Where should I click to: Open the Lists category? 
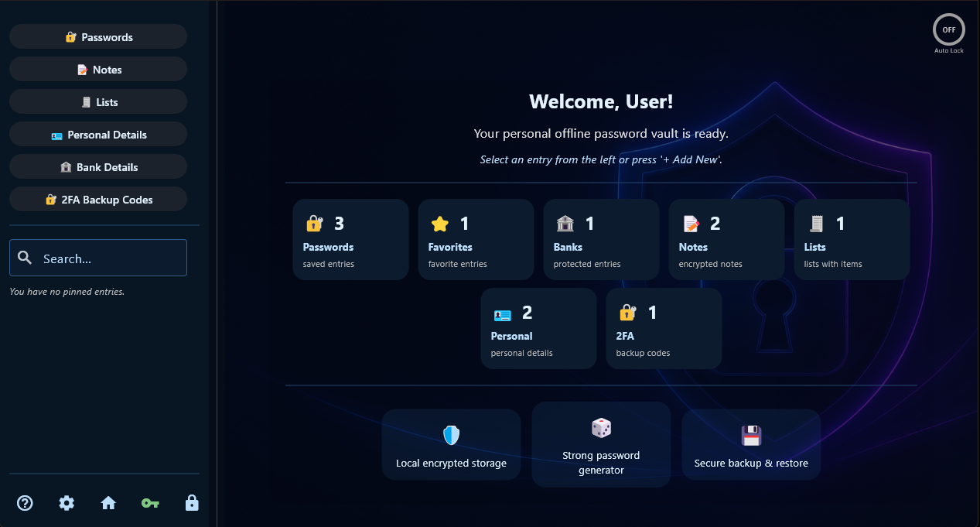(98, 101)
